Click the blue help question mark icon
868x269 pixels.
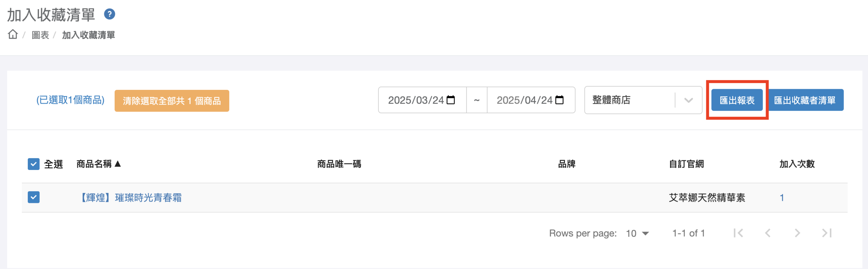click(x=110, y=14)
